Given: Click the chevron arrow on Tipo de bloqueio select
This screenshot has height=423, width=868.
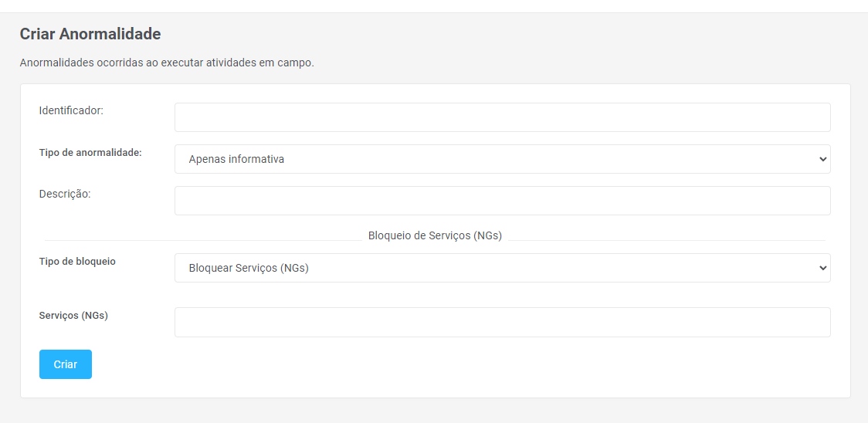Looking at the screenshot, I should click(x=822, y=268).
